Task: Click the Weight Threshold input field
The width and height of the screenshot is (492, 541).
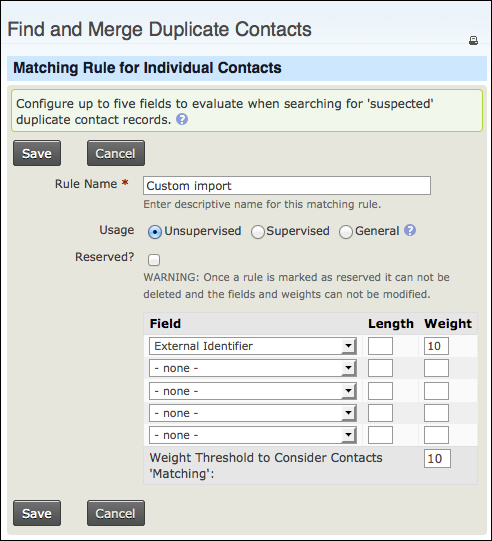Action: tap(437, 459)
